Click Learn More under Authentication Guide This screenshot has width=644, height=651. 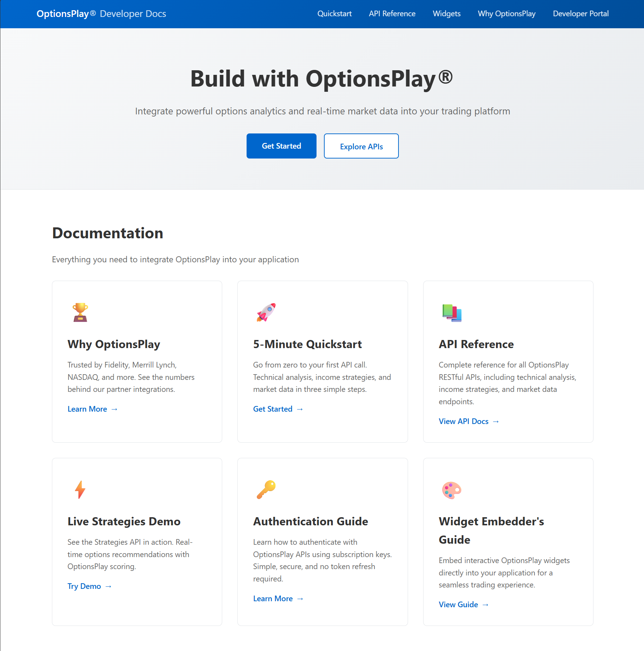coord(273,598)
